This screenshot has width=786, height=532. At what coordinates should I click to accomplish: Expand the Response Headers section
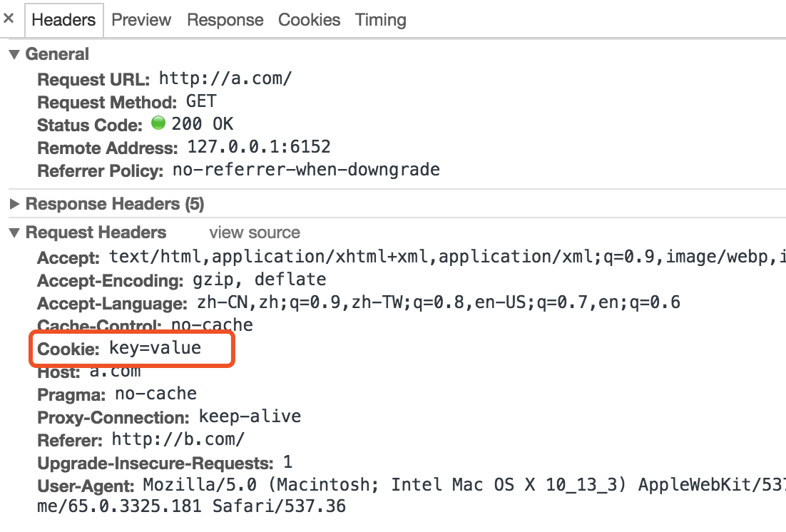click(x=14, y=205)
